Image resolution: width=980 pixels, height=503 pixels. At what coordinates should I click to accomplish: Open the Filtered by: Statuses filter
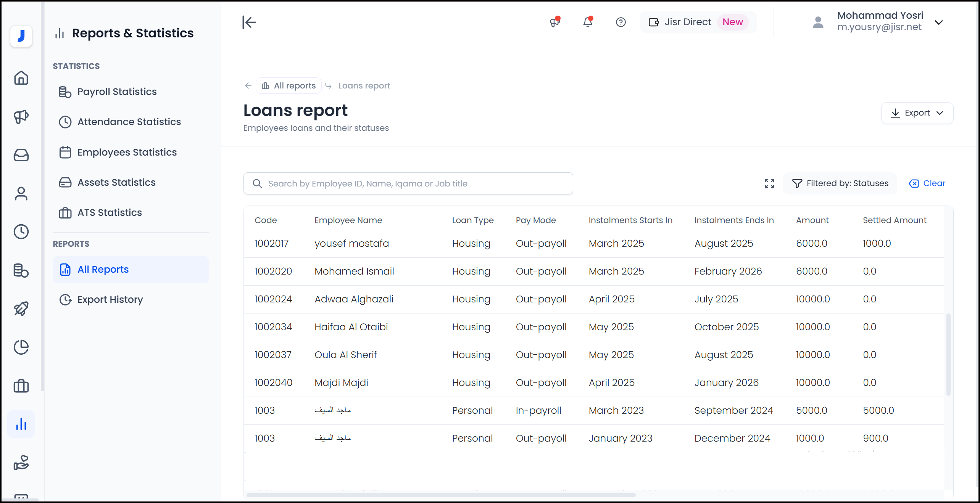[840, 183]
